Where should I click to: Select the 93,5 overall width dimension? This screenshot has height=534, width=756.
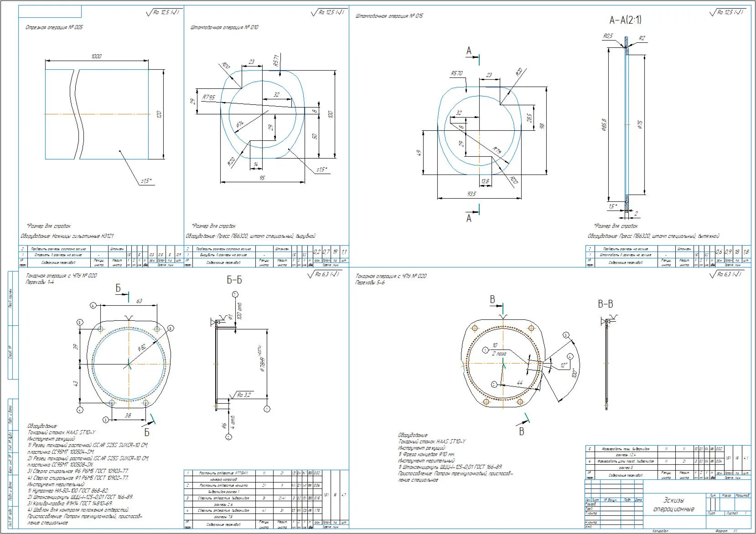click(471, 194)
